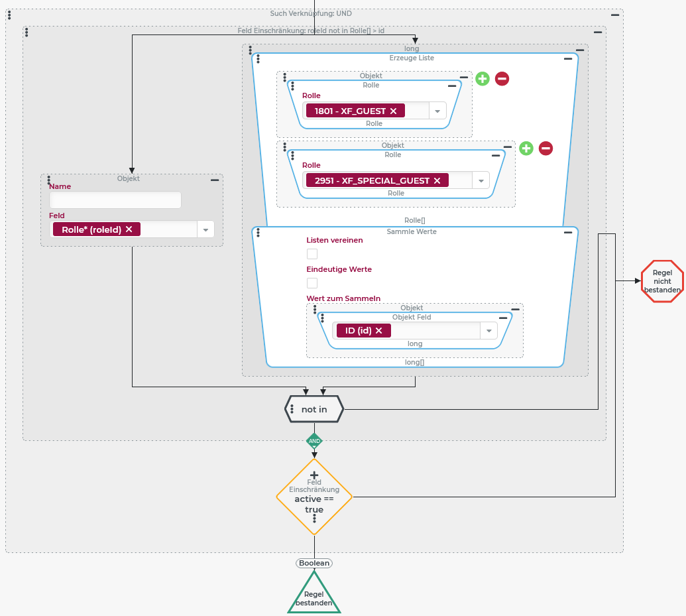Click red minus beside XF_SPECIAL_GUEST object
The image size is (686, 616).
(x=545, y=149)
